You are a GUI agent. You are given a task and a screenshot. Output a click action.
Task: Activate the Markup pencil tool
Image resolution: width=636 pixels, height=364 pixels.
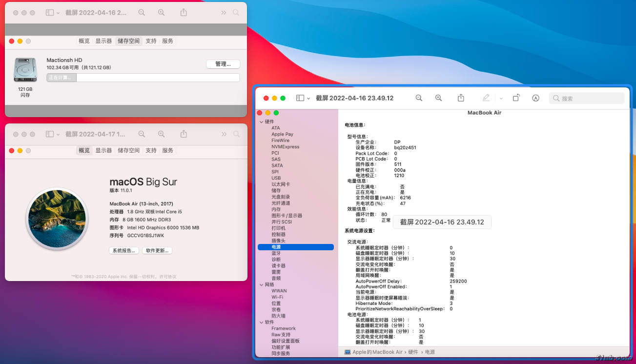[486, 98]
